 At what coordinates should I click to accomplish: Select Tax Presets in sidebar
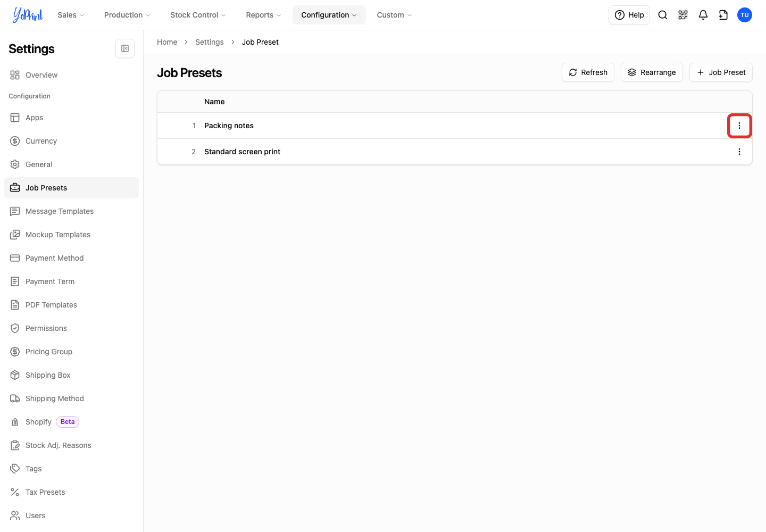click(x=71, y=492)
